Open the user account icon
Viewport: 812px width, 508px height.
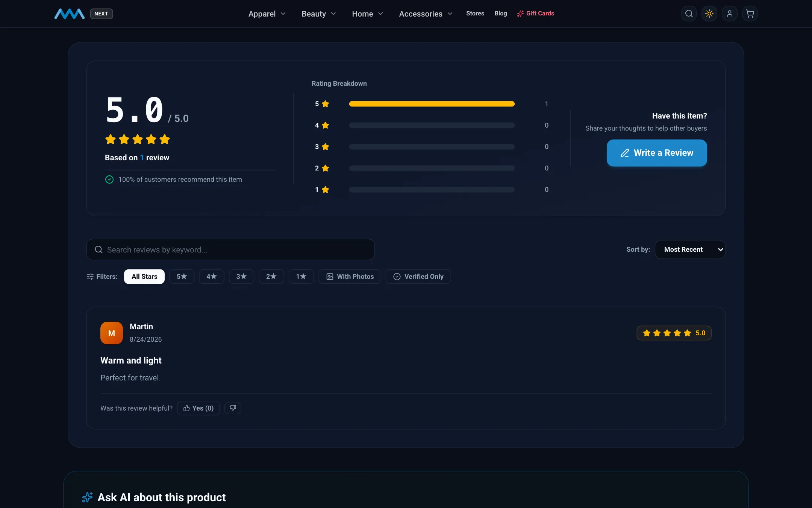[x=729, y=14]
